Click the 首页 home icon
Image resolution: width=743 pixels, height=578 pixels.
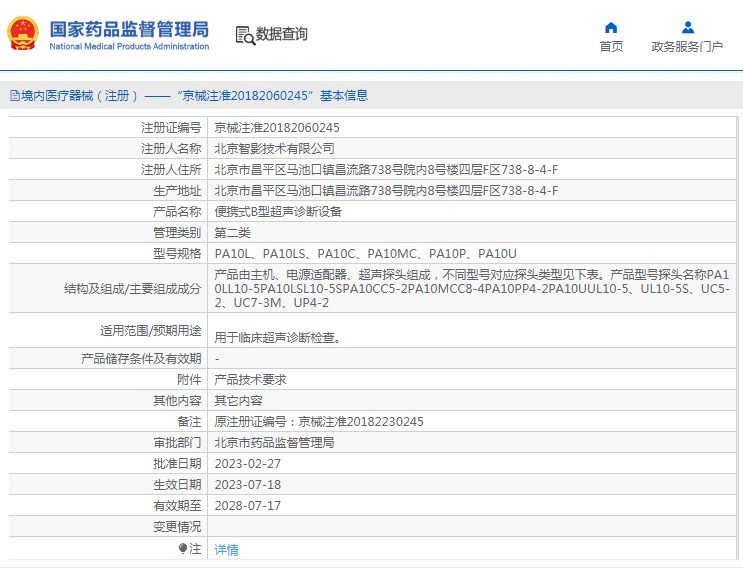611,27
